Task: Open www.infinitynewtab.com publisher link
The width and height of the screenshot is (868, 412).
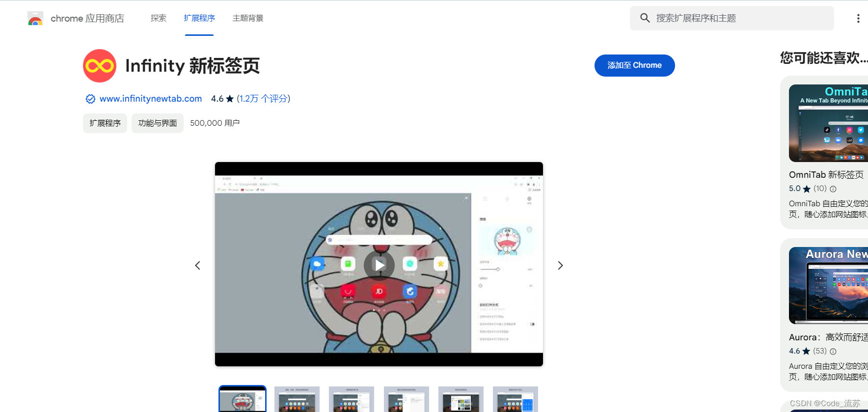Action: (151, 99)
